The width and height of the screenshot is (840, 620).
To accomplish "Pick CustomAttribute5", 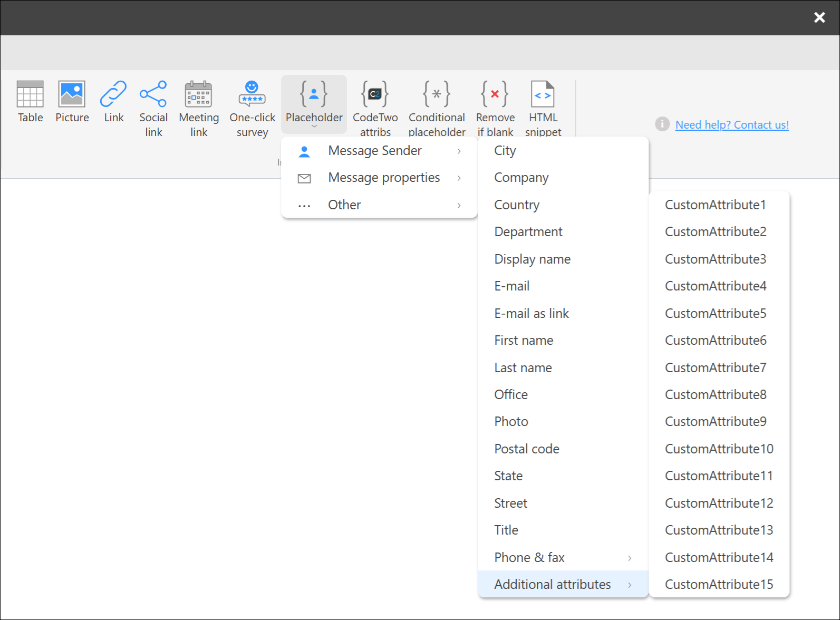I will pos(719,314).
